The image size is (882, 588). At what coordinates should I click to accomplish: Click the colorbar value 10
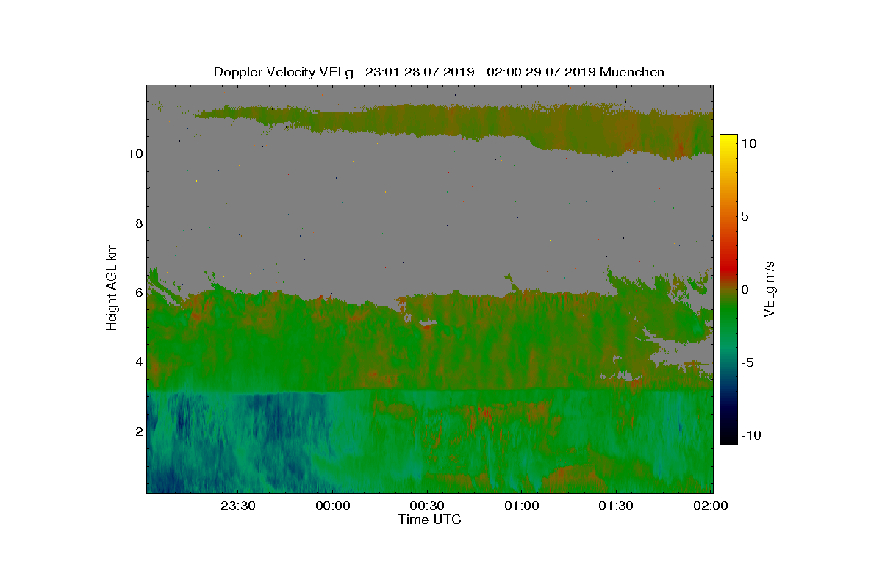coord(748,143)
